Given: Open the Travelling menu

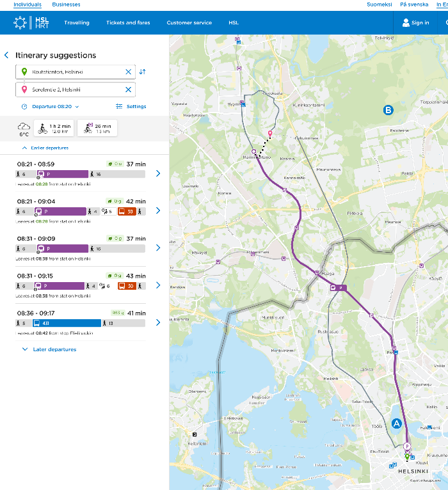Looking at the screenshot, I should coord(77,23).
